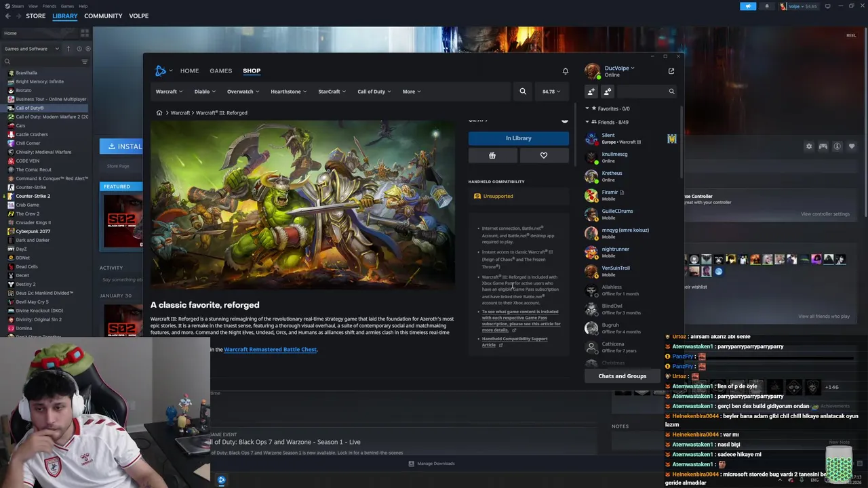Viewport: 868px width, 488px height.
Task: Click friends list search field
Action: [648, 91]
